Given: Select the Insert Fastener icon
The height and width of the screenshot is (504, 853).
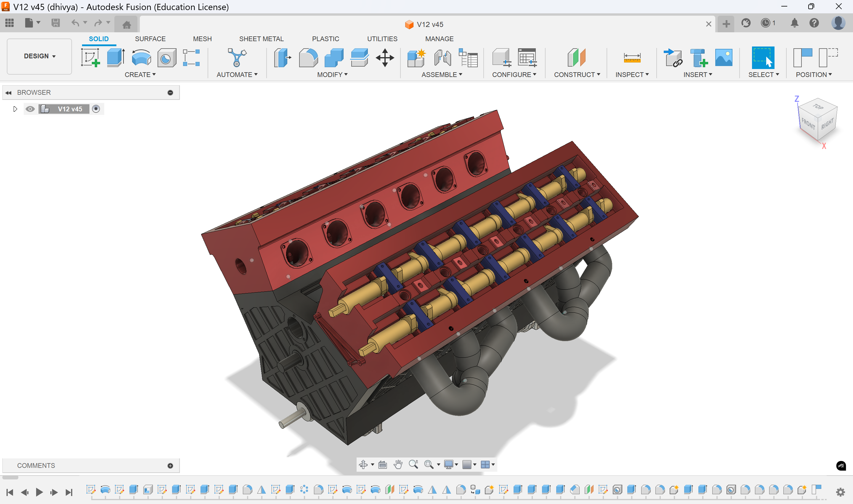Looking at the screenshot, I should (x=698, y=57).
